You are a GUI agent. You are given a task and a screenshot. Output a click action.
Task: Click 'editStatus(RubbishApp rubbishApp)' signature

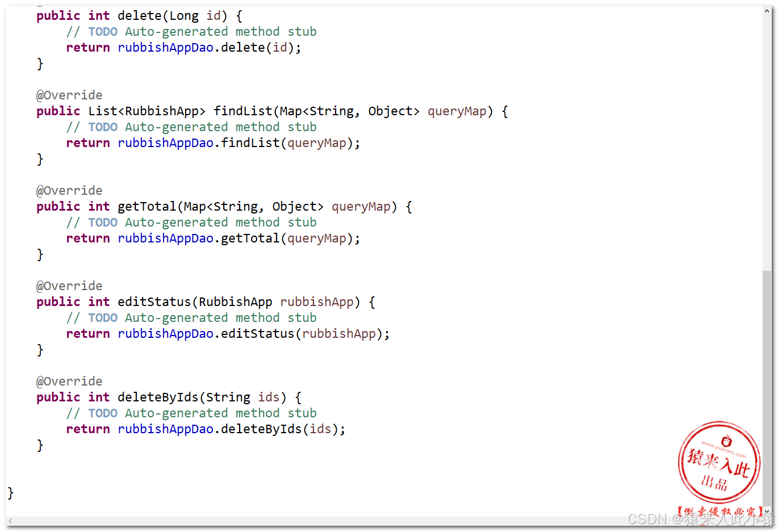point(239,302)
